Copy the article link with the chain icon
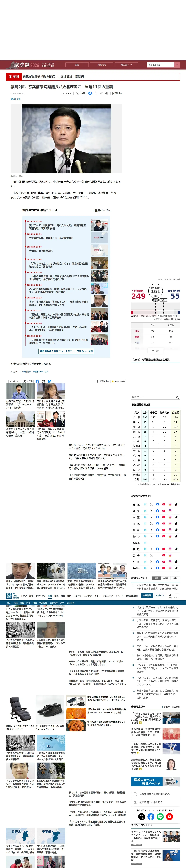 101,93
